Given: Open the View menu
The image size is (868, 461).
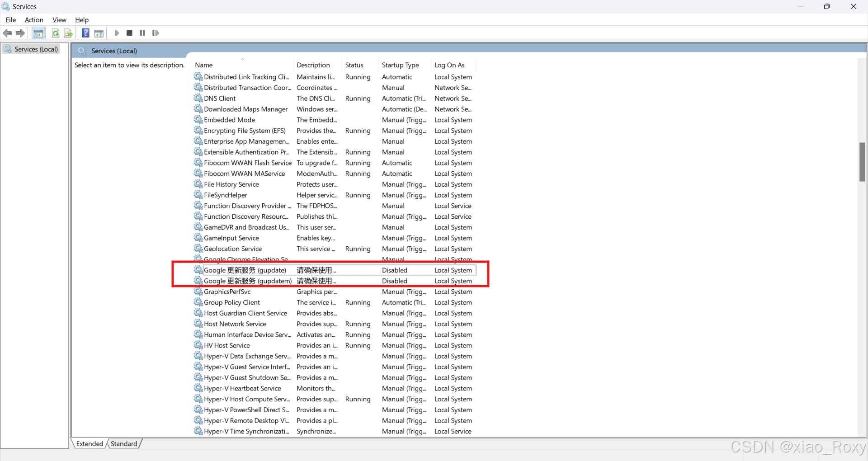Looking at the screenshot, I should coord(59,20).
